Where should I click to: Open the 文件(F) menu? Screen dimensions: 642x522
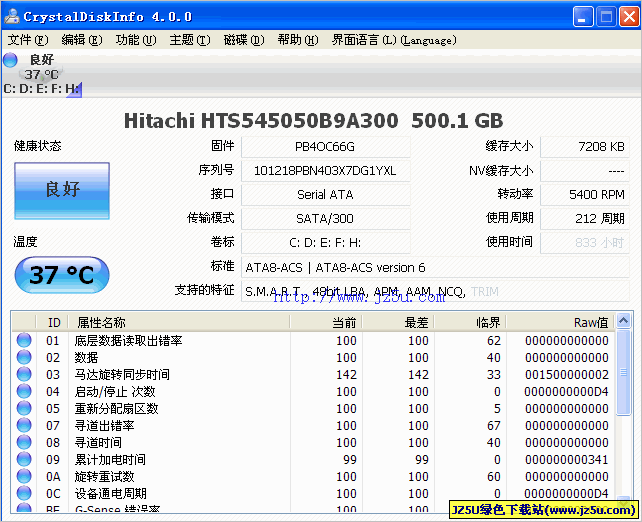[28, 40]
